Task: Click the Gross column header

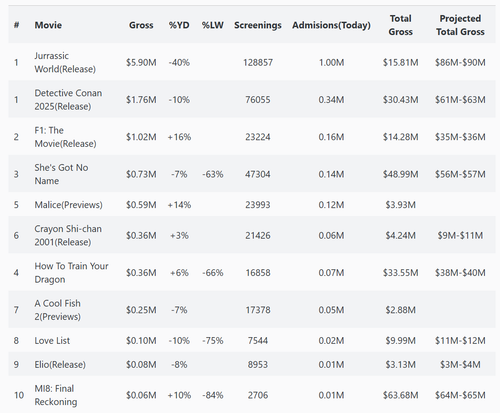Action: click(x=141, y=25)
